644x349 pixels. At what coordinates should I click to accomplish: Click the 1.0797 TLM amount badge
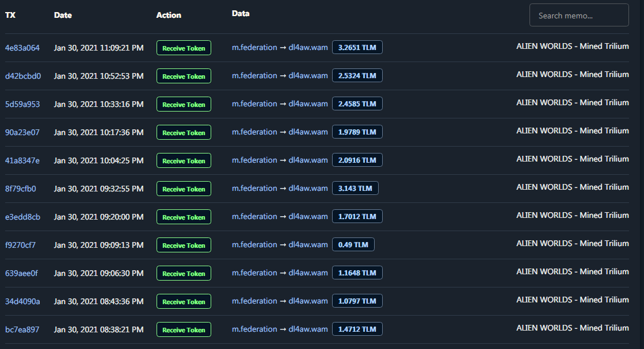coord(357,301)
